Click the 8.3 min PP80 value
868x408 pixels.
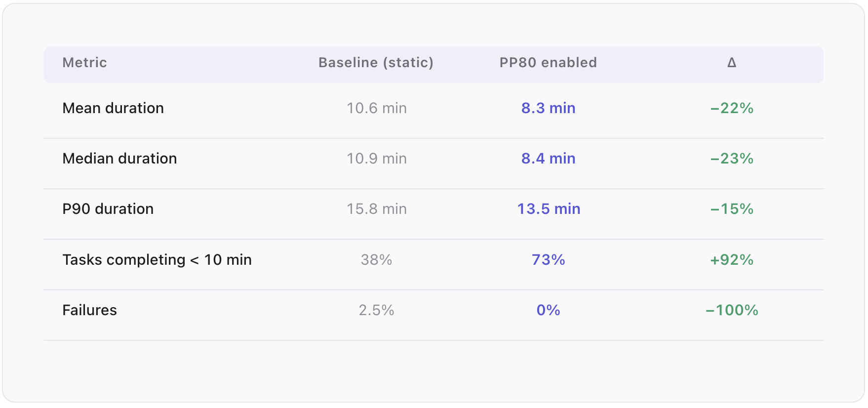click(x=548, y=108)
